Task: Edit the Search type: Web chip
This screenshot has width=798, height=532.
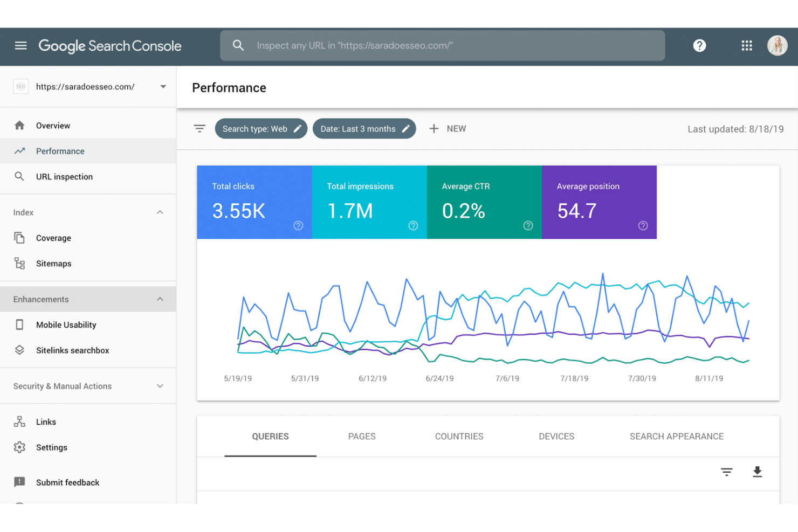Action: click(x=261, y=128)
